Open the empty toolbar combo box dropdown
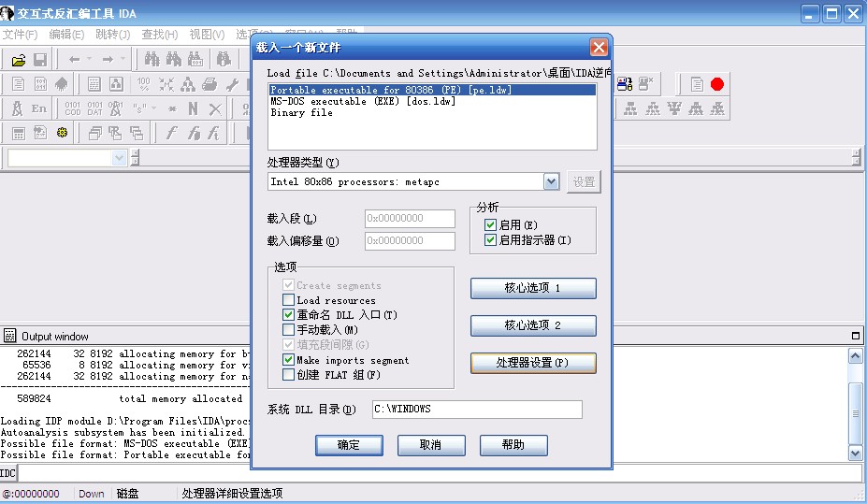The height and width of the screenshot is (504, 867). (x=119, y=159)
